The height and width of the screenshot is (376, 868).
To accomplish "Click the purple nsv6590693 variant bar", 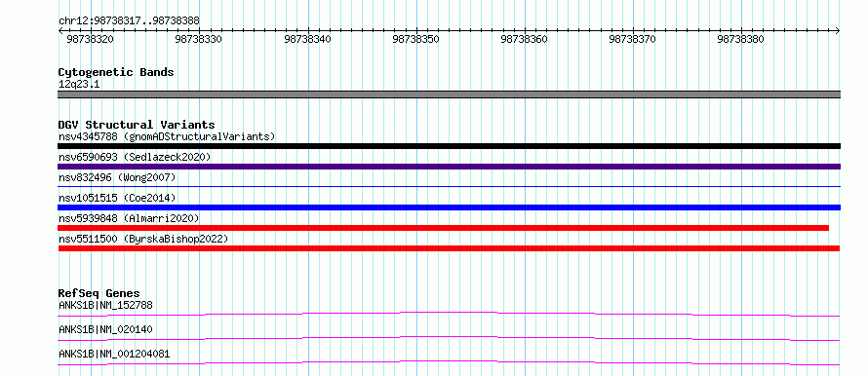I will 449,167.
